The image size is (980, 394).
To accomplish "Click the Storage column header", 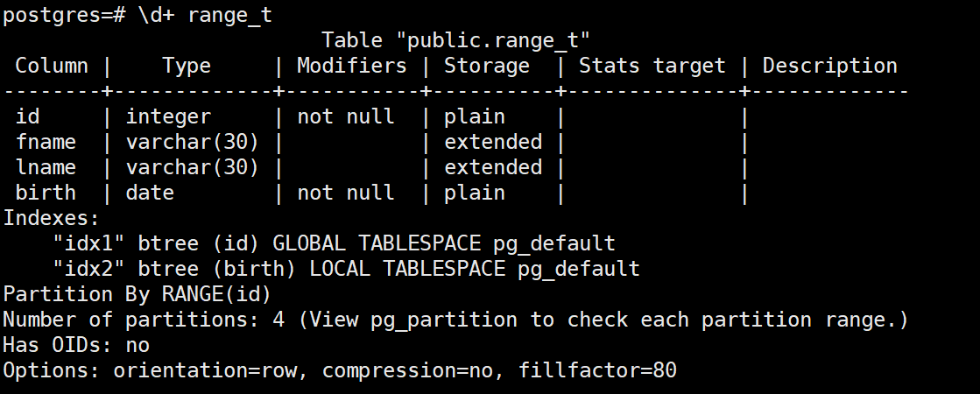I will pyautogui.click(x=487, y=66).
